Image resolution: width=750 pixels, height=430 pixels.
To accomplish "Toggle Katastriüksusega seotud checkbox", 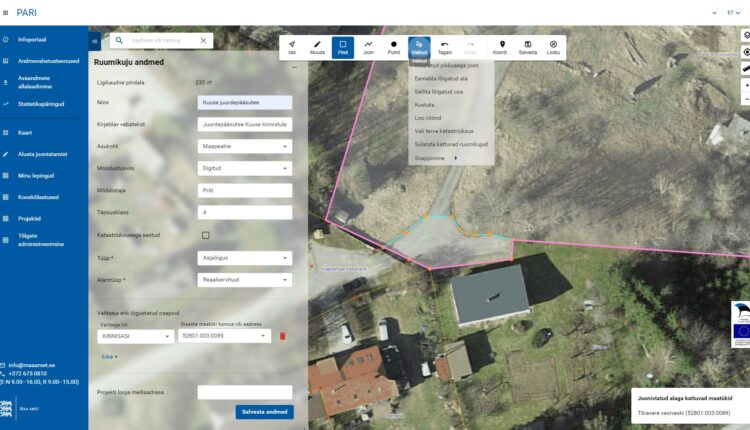I will [x=206, y=235].
